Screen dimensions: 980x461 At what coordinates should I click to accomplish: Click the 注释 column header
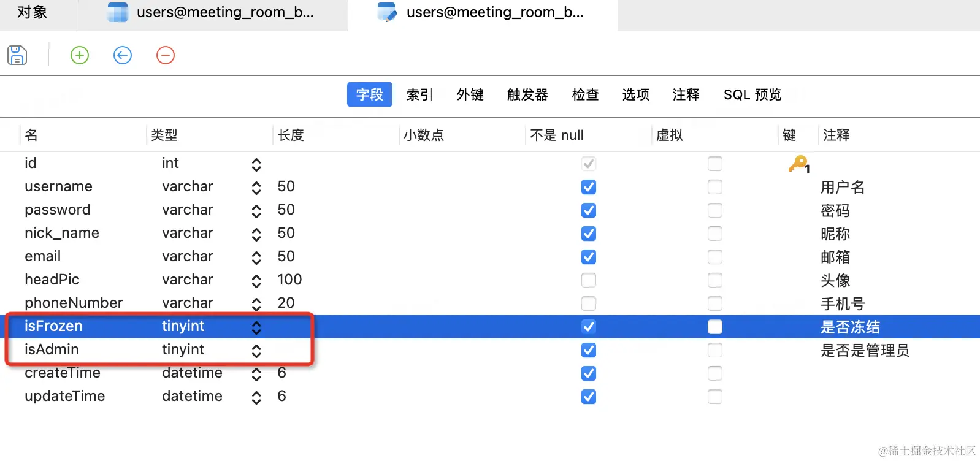pos(836,135)
